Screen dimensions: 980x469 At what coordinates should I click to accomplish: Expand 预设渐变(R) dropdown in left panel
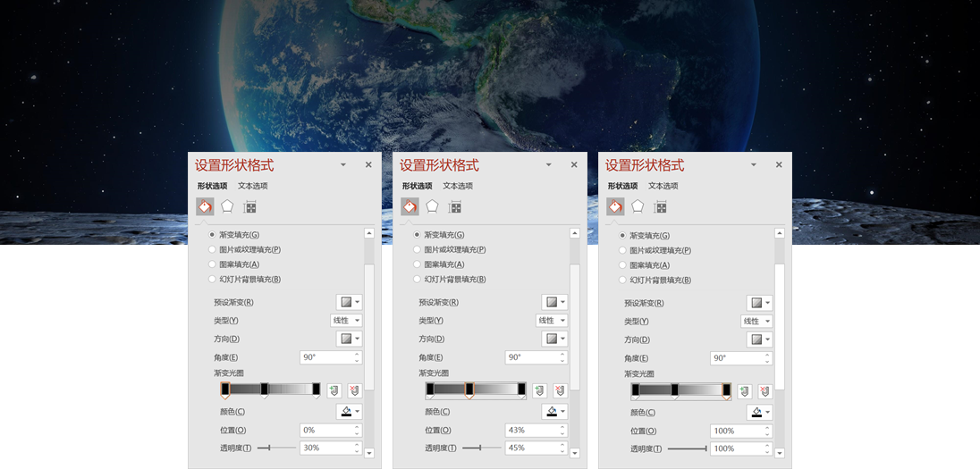[350, 302]
